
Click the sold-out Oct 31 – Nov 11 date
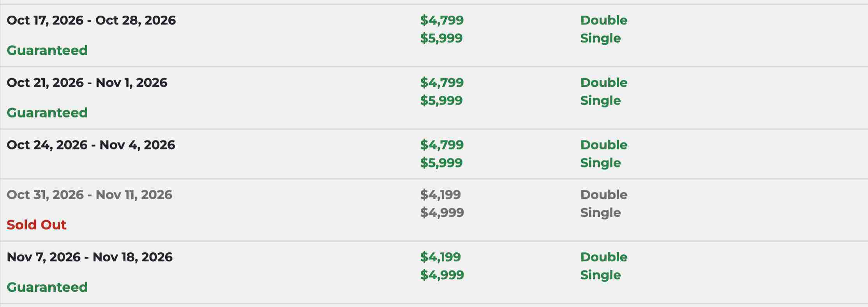pos(89,195)
